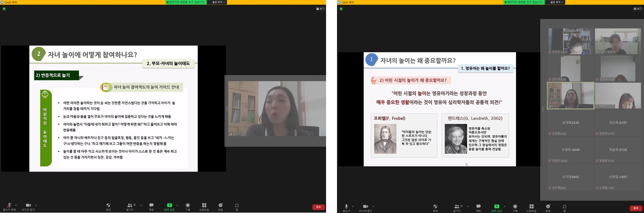This screenshot has width=644, height=213.
Task: Click 기록 record icon in the gallery-view window
Action: click(x=515, y=207)
